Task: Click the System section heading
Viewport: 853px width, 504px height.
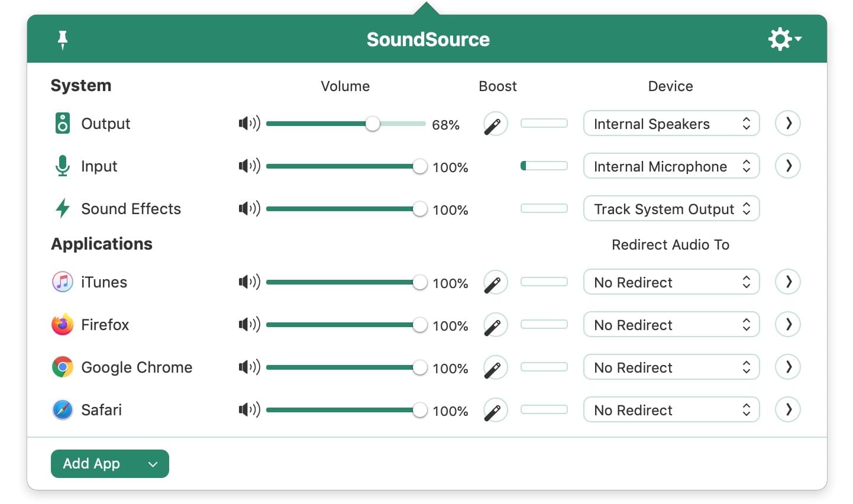Action: tap(81, 85)
